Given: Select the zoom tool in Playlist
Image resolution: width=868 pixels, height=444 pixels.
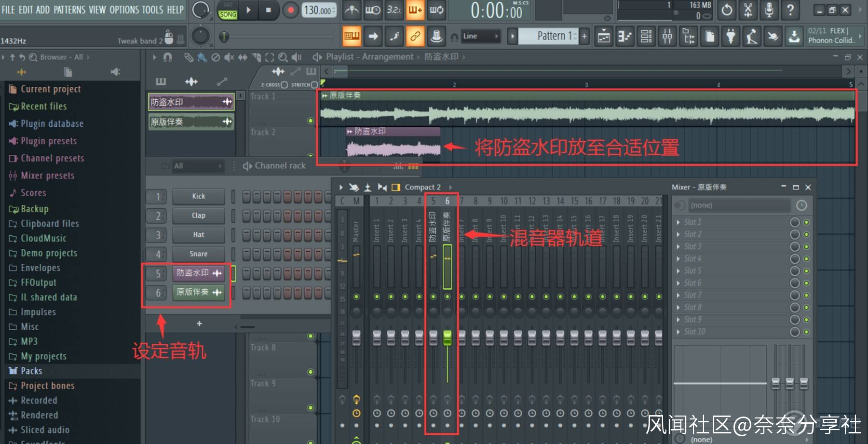Looking at the screenshot, I should [x=283, y=57].
